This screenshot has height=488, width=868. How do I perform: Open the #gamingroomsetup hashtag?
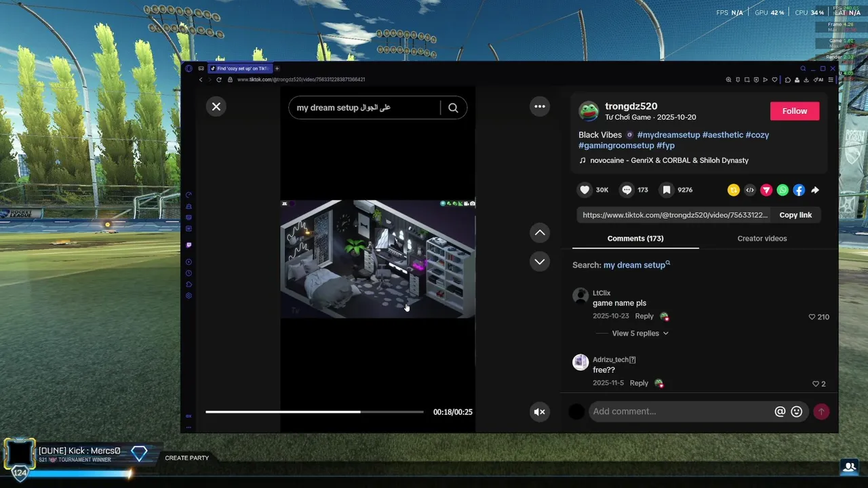[616, 146]
